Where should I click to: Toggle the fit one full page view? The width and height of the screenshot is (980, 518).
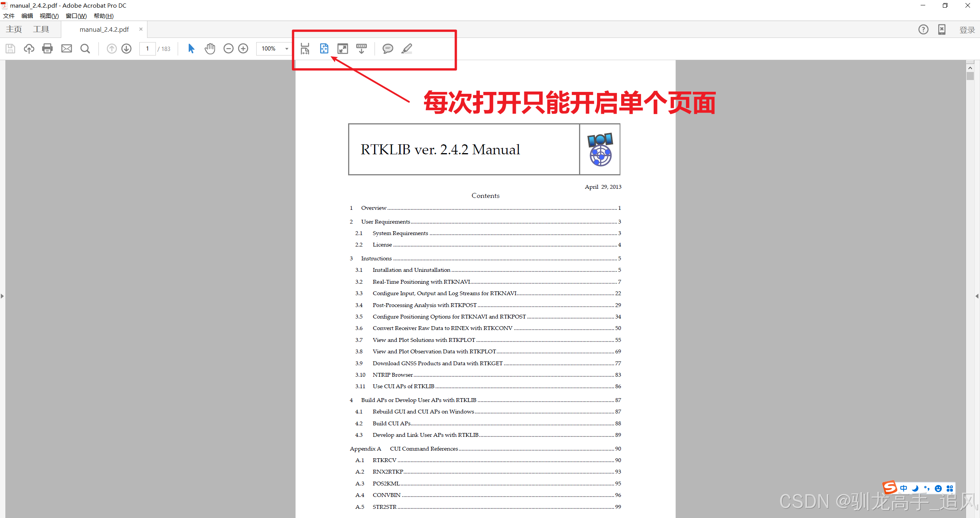[x=324, y=49]
